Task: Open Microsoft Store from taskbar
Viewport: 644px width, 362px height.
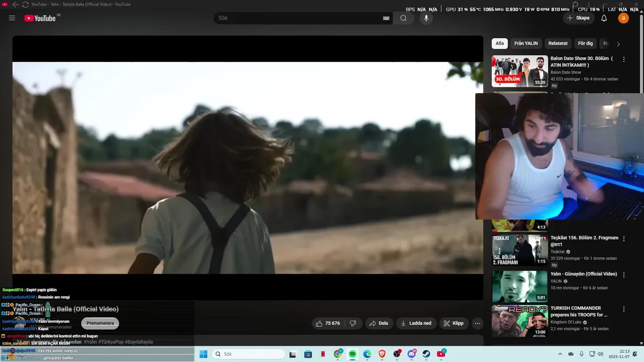Action: (308, 354)
